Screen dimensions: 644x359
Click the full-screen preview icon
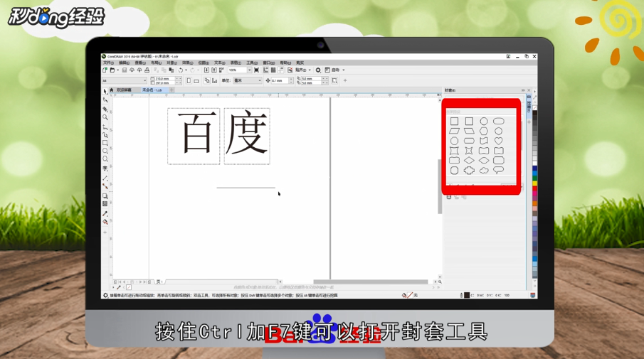[256, 70]
